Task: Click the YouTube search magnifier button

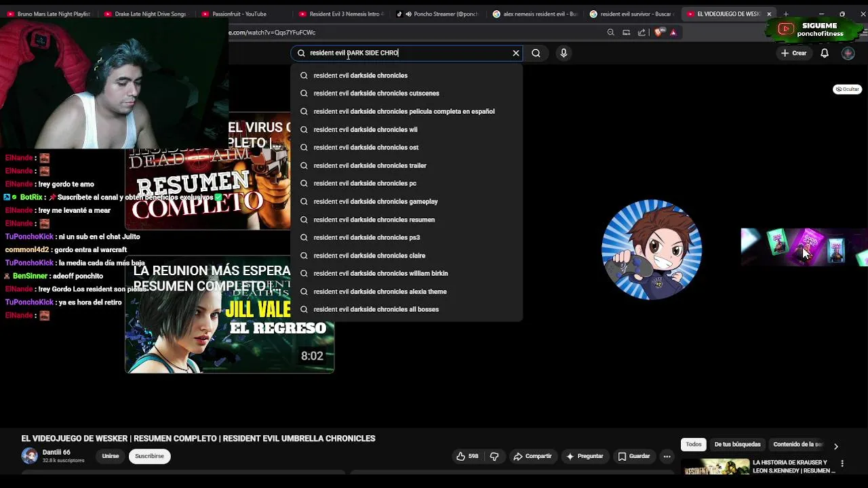Action: coord(536,53)
